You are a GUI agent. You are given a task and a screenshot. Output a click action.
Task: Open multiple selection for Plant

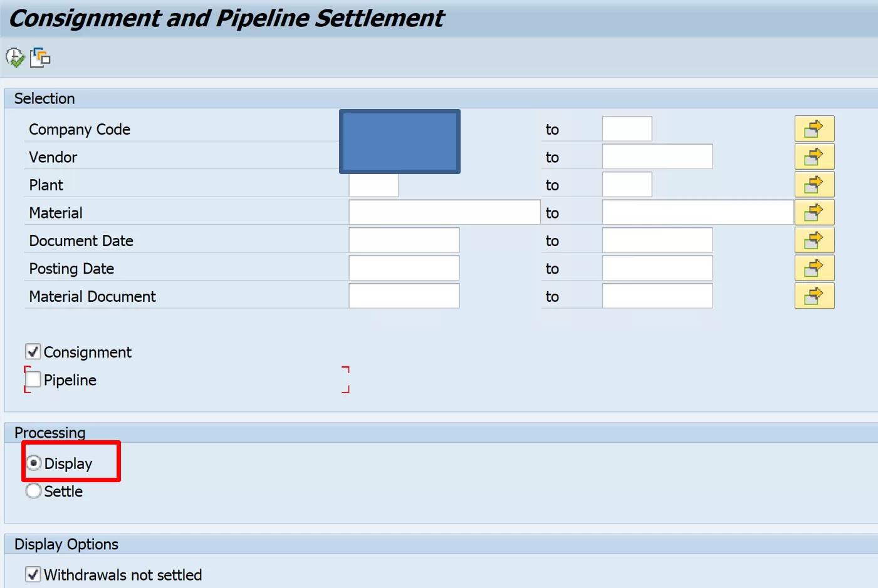[814, 185]
